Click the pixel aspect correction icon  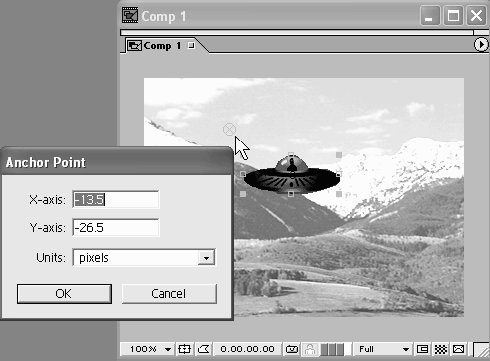tap(459, 349)
